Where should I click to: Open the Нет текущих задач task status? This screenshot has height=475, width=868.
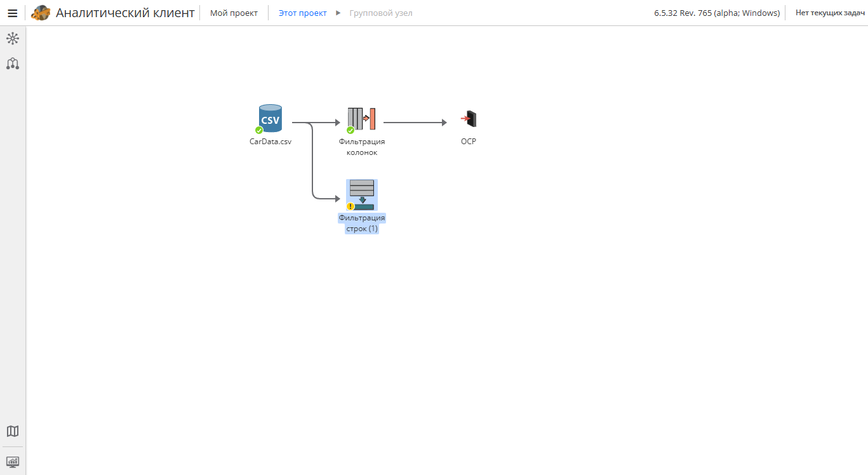click(829, 13)
